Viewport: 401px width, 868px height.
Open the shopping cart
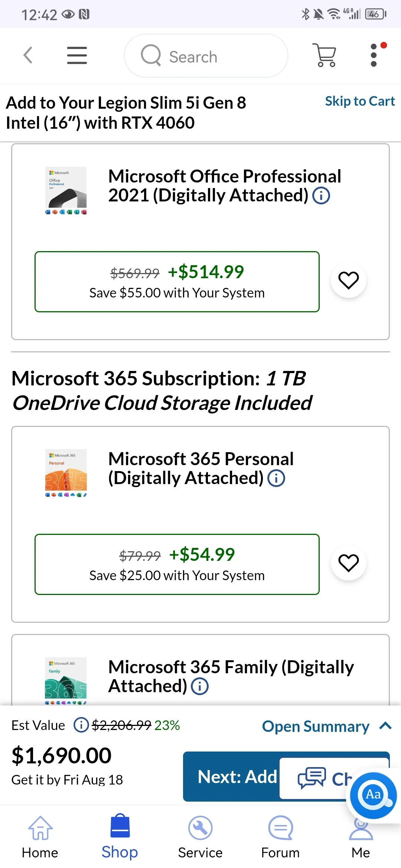326,56
